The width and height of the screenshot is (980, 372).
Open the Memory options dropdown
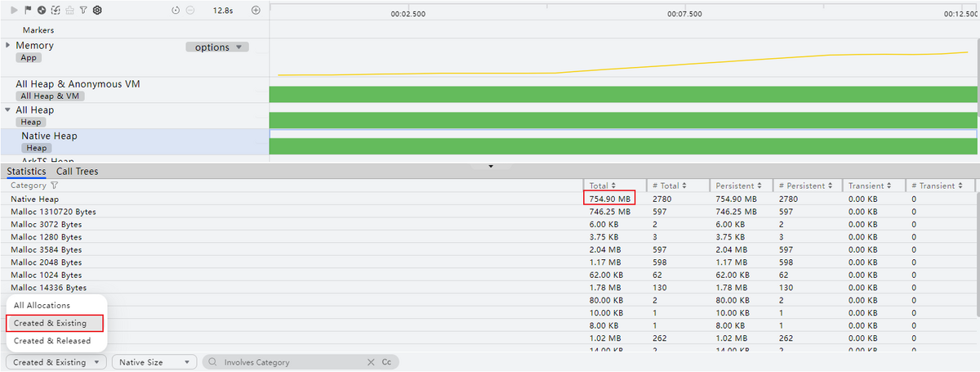click(217, 47)
